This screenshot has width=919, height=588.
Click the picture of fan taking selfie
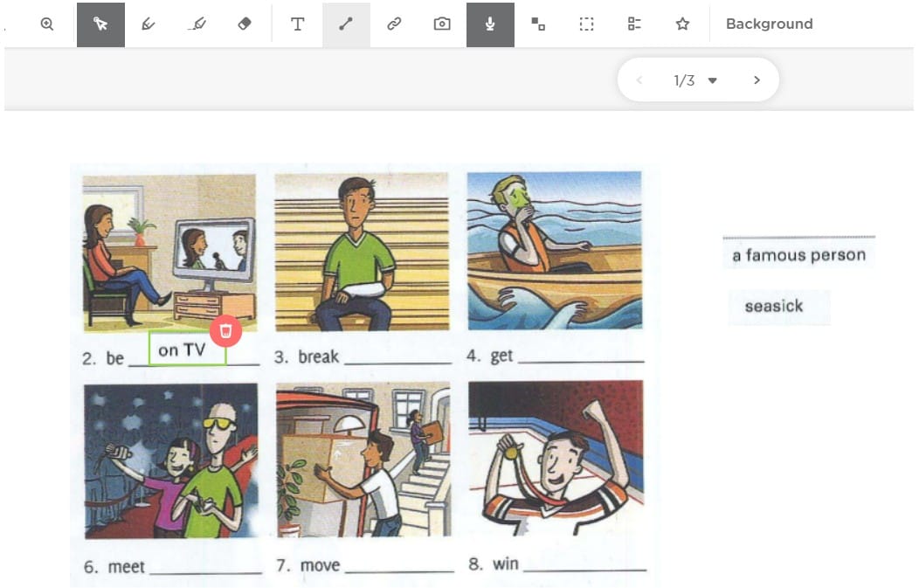pos(170,460)
